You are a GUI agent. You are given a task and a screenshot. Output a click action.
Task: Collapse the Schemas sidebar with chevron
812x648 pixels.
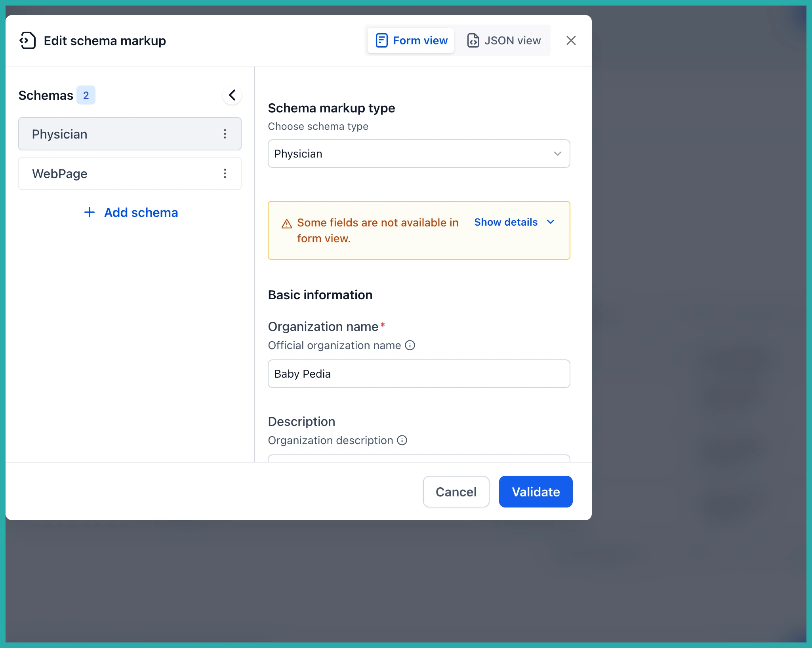232,95
